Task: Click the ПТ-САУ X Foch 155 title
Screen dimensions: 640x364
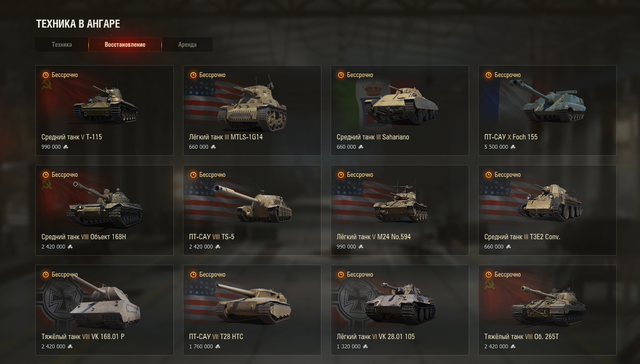Action: [511, 137]
